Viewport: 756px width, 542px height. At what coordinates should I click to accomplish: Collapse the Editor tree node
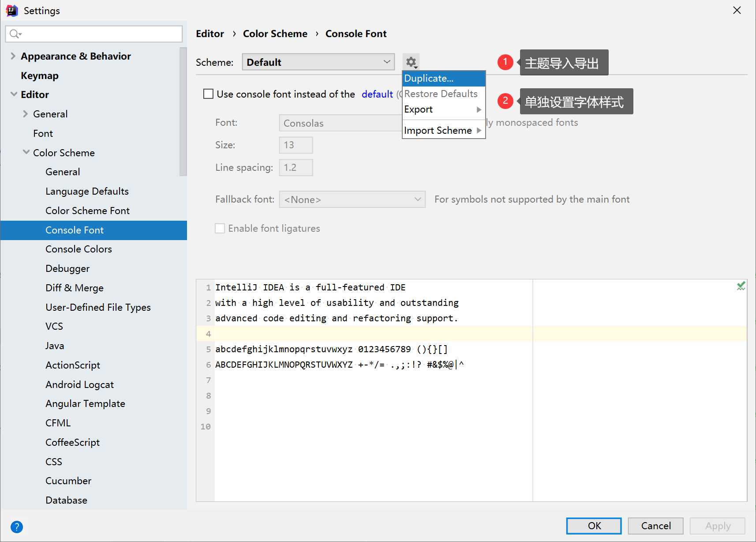point(14,94)
